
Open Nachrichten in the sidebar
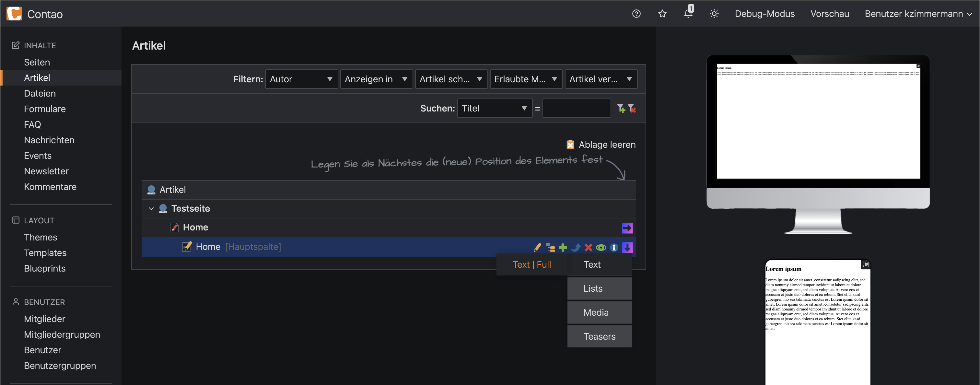(49, 140)
